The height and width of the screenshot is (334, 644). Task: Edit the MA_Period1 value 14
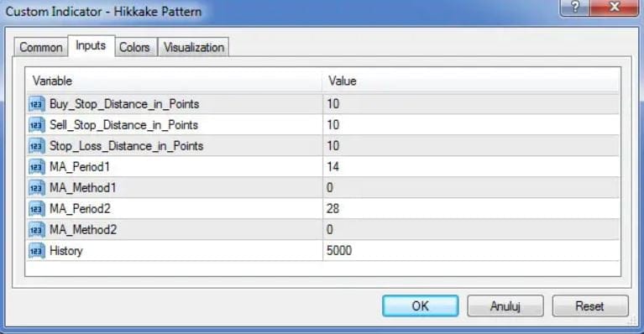pyautogui.click(x=471, y=167)
